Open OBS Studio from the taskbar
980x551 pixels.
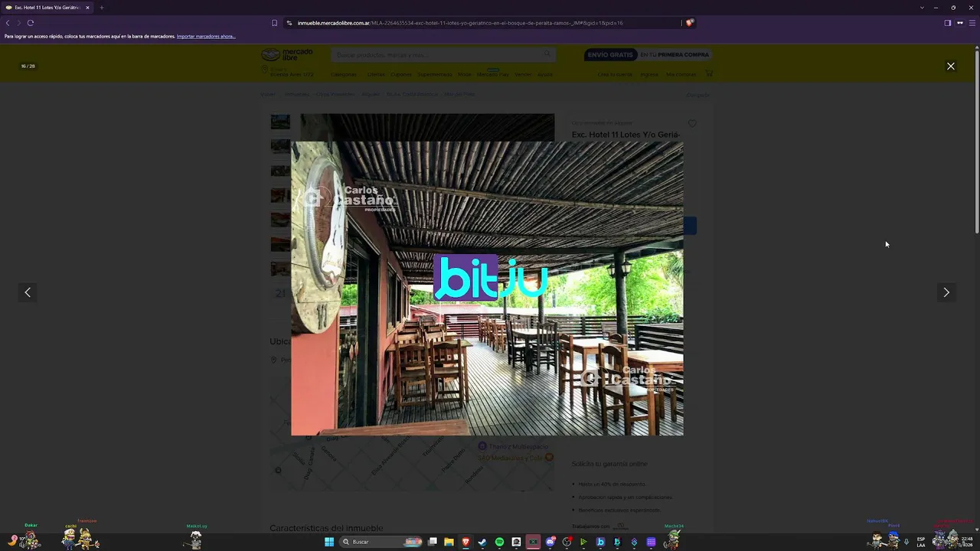click(567, 542)
